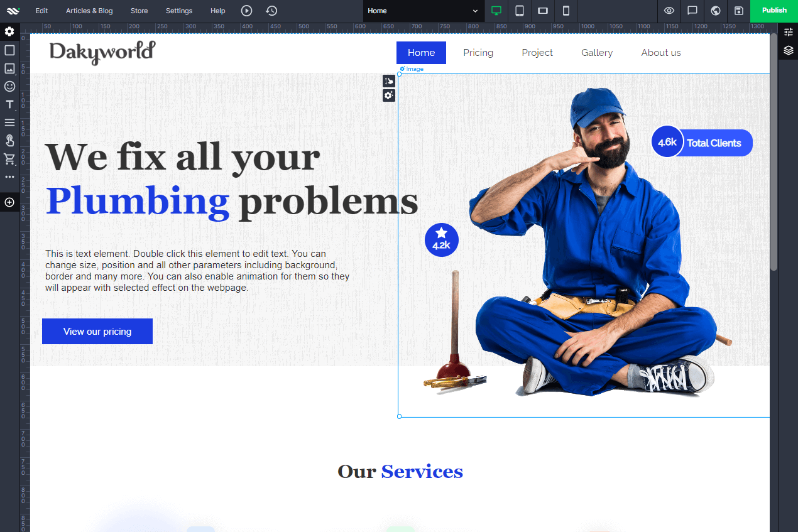Image resolution: width=798 pixels, height=532 pixels.
Task: Open the shopping cart store tool
Action: [x=9, y=159]
